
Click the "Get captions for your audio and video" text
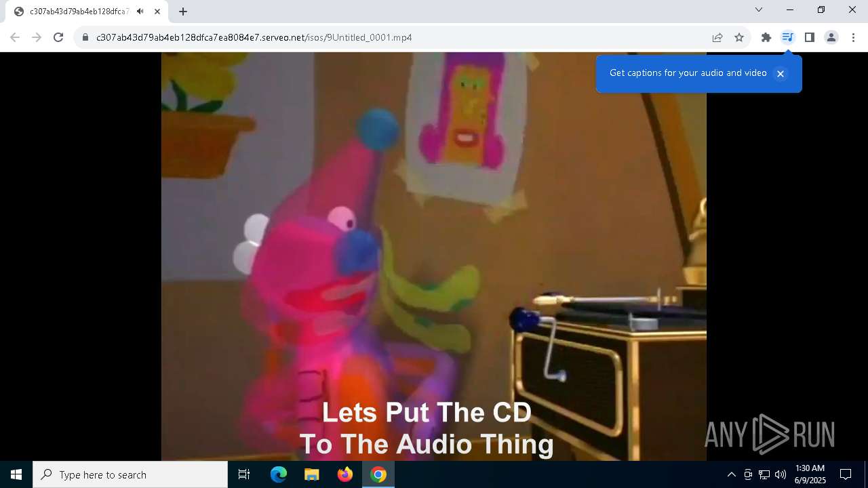pos(688,73)
